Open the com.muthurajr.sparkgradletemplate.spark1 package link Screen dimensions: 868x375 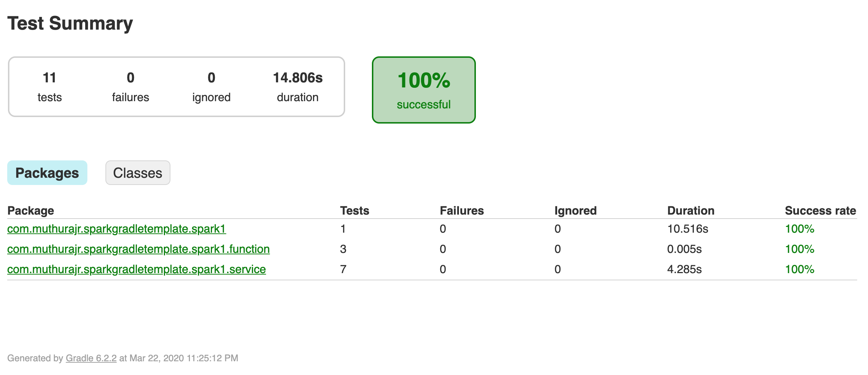[x=116, y=229]
